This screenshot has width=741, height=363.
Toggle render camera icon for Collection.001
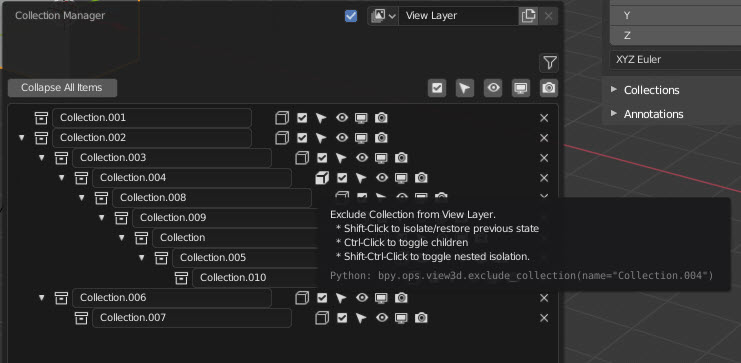(381, 118)
